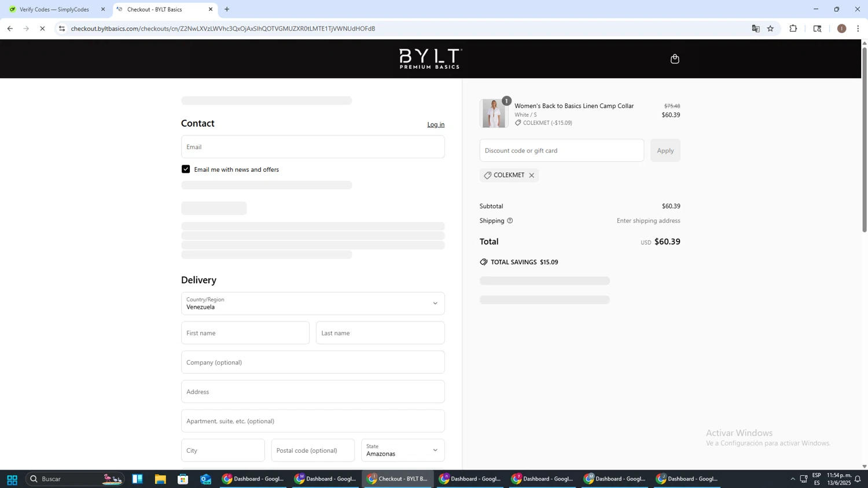Click the page vertical scrollbar
This screenshot has height=488, width=868.
point(865,139)
